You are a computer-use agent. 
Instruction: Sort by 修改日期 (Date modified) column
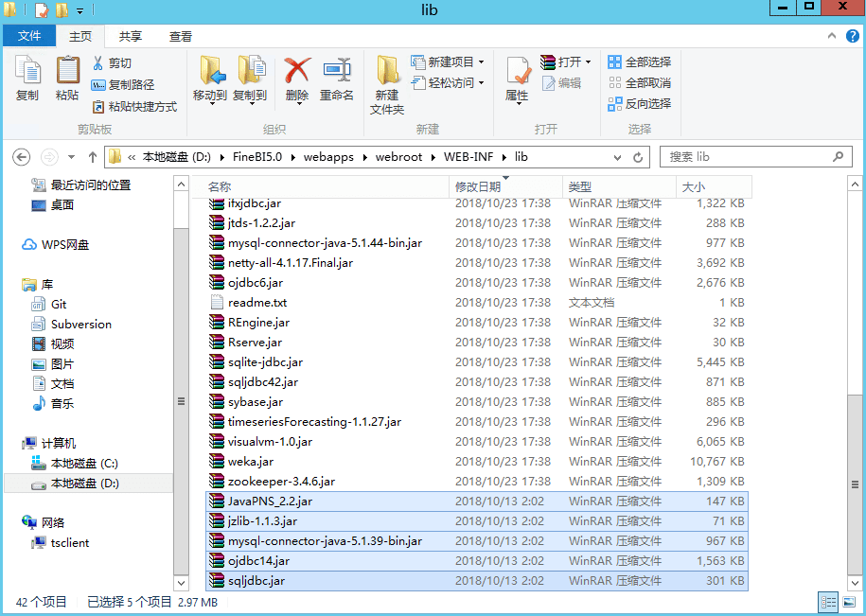coord(506,187)
